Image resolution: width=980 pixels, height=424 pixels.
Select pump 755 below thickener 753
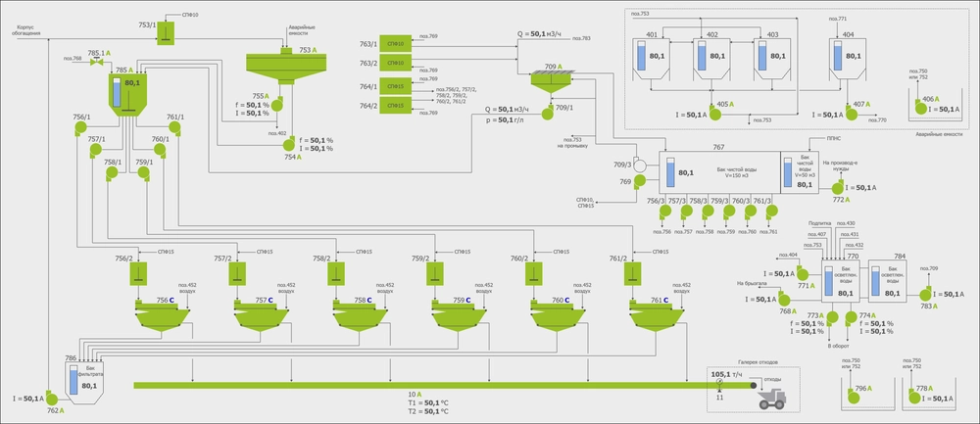coord(276,104)
